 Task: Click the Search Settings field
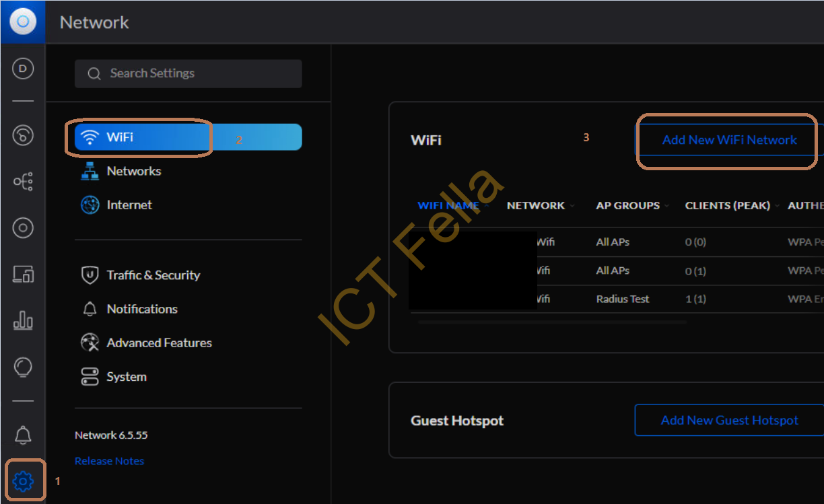pos(188,73)
